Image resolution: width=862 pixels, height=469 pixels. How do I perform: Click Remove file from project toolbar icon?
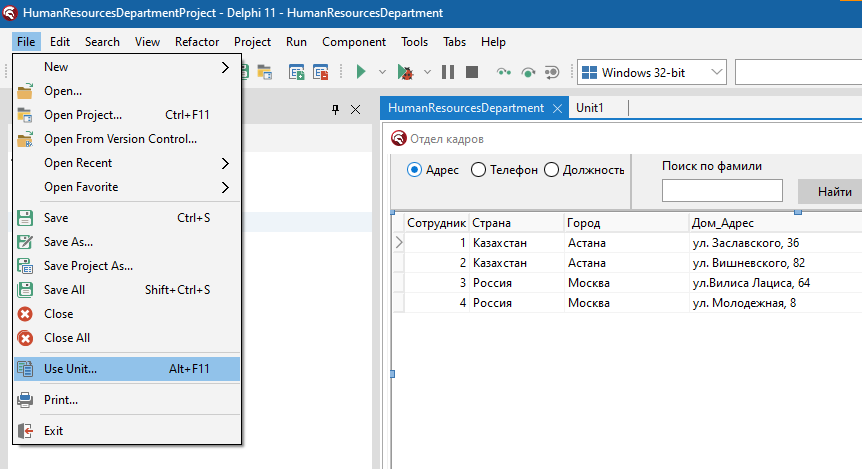pos(320,72)
